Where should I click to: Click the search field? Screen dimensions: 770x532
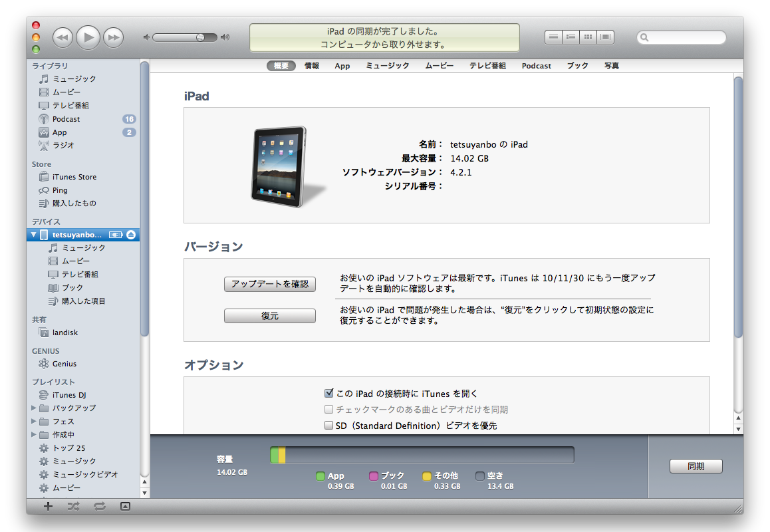pyautogui.click(x=682, y=37)
